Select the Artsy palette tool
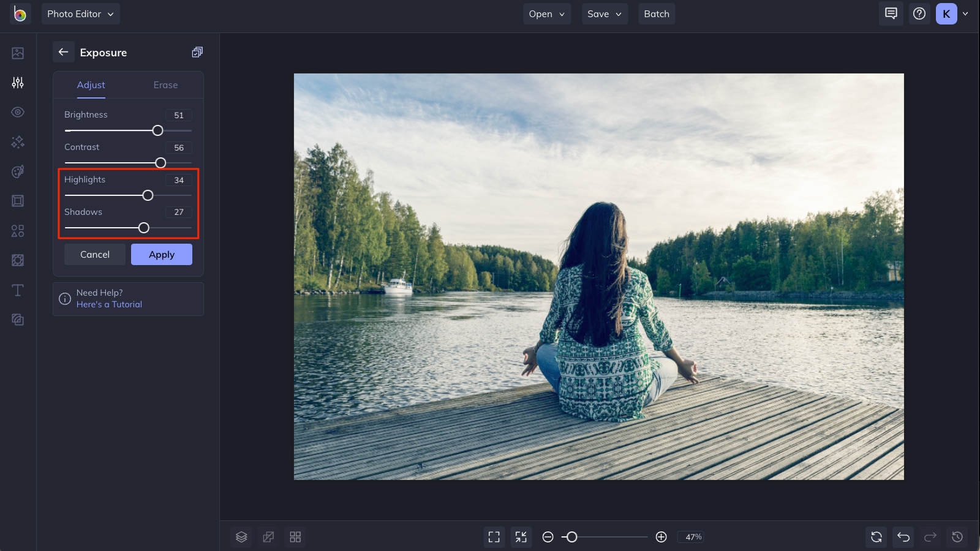980x551 pixels. (x=18, y=171)
